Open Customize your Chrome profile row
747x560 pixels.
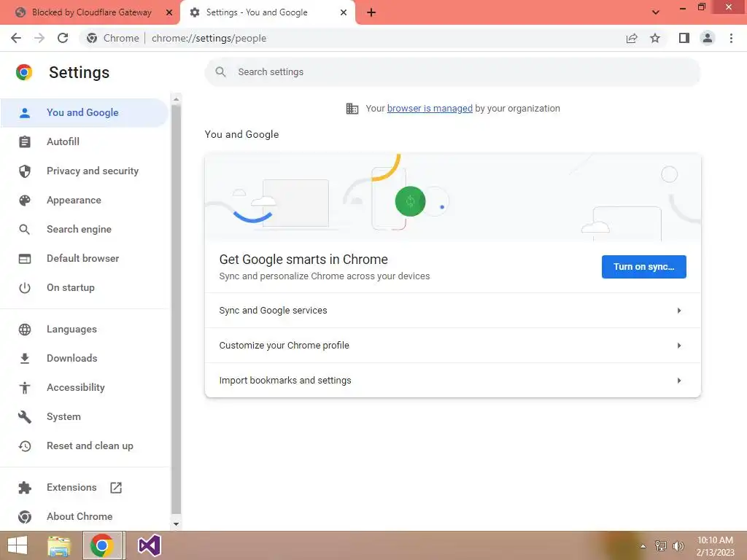click(x=452, y=345)
